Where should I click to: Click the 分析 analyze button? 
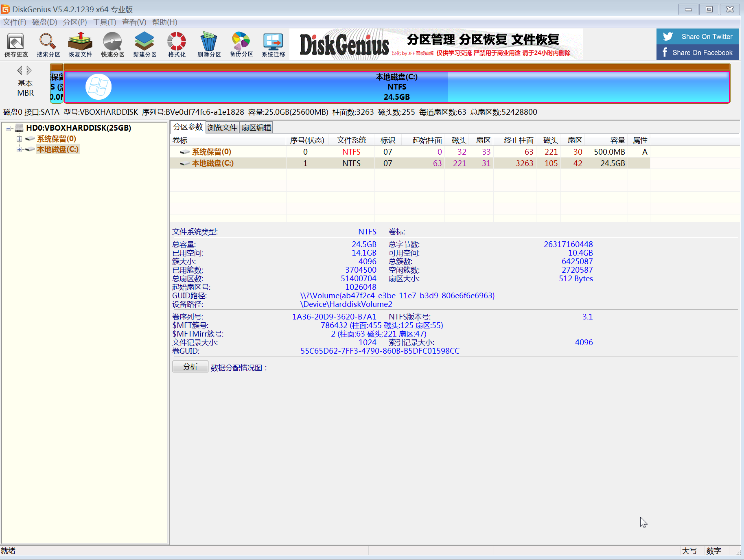click(190, 367)
